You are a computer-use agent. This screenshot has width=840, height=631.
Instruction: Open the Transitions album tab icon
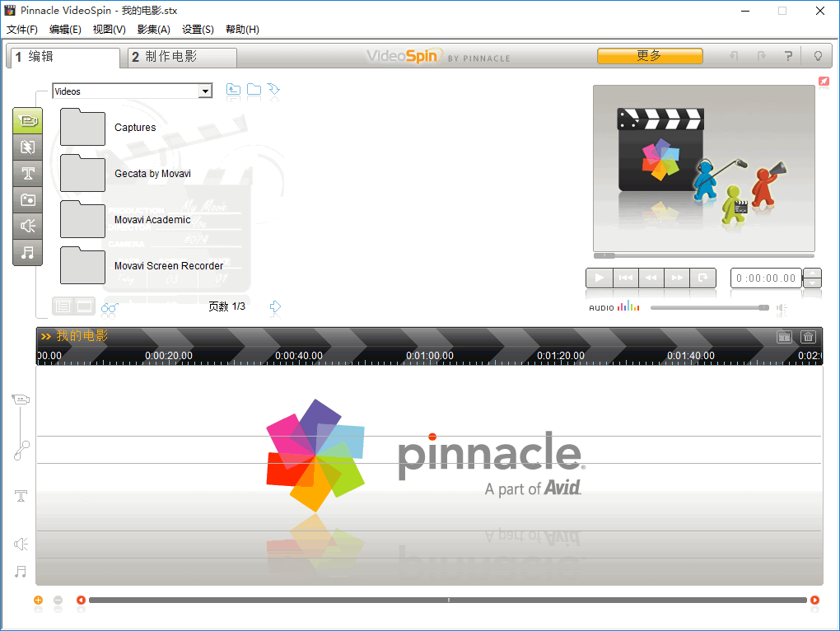[x=28, y=147]
